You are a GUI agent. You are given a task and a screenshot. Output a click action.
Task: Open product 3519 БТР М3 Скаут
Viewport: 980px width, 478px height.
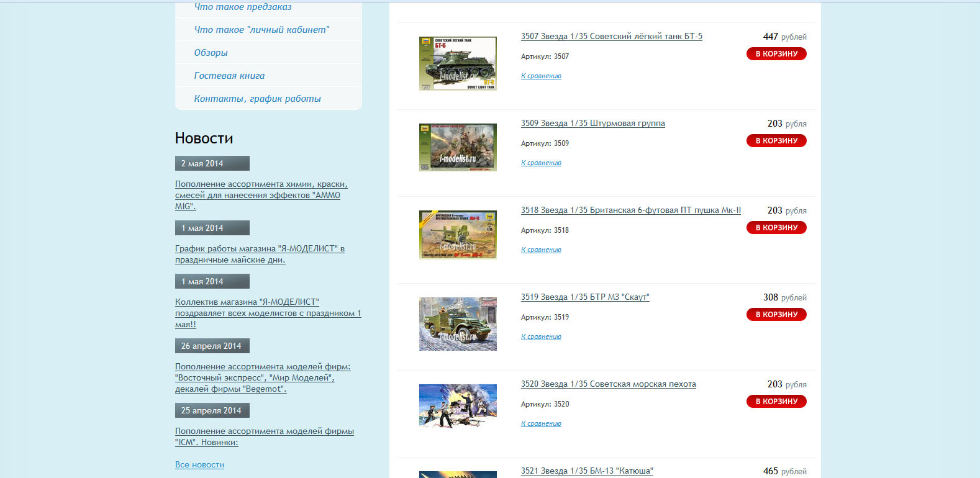coord(585,297)
